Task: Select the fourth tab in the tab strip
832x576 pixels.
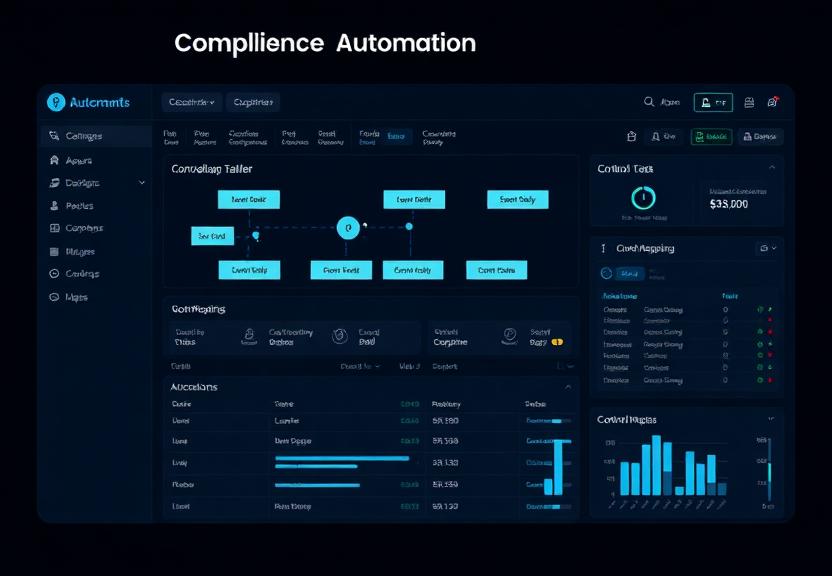Action: [294, 137]
